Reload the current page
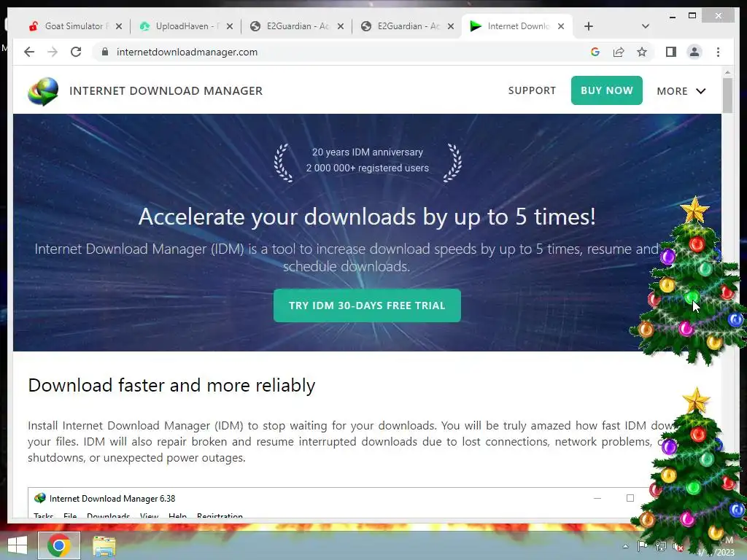 [76, 52]
